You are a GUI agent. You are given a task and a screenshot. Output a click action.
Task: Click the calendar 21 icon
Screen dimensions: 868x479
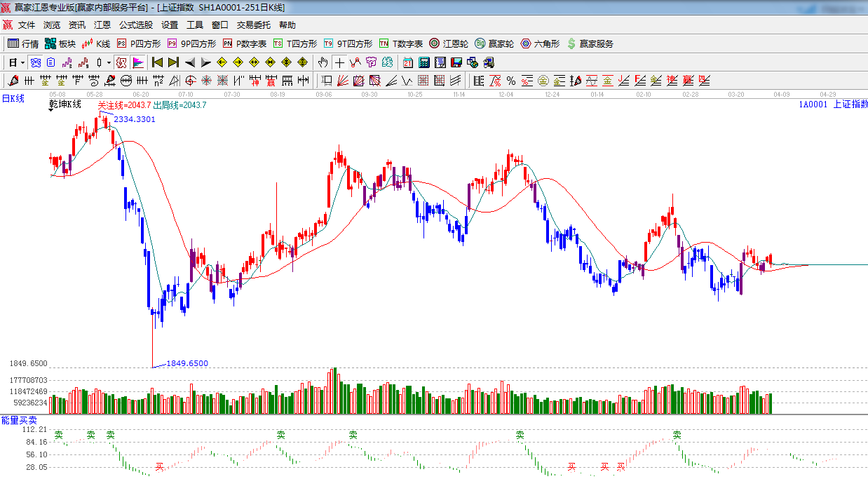[x=407, y=62]
